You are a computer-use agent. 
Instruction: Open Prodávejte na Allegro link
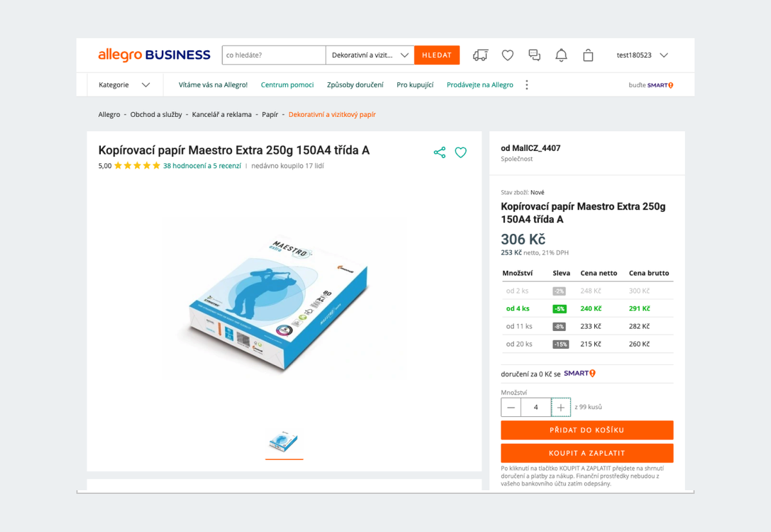pyautogui.click(x=480, y=85)
